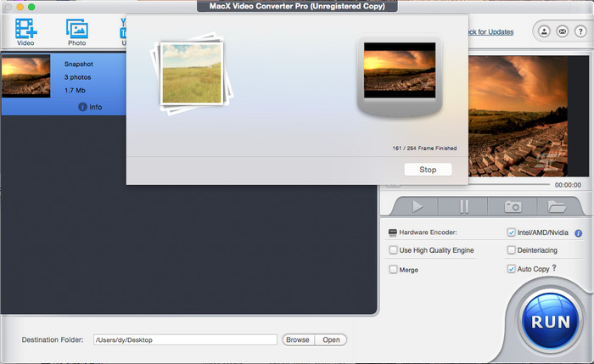Screen dimensions: 594x364
Task: Click the Info button for Snapshot
Action: tap(90, 107)
